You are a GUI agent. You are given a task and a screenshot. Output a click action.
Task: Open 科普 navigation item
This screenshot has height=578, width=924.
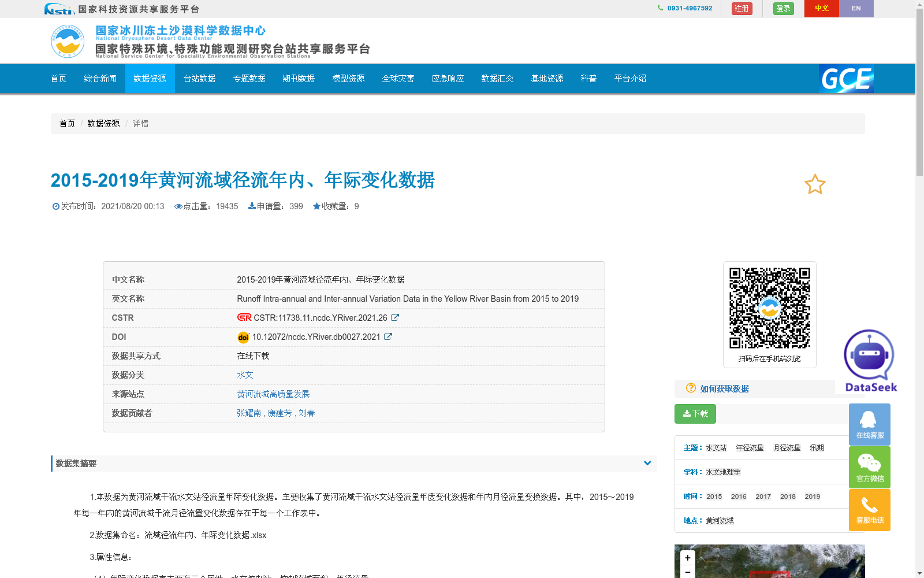[589, 79]
